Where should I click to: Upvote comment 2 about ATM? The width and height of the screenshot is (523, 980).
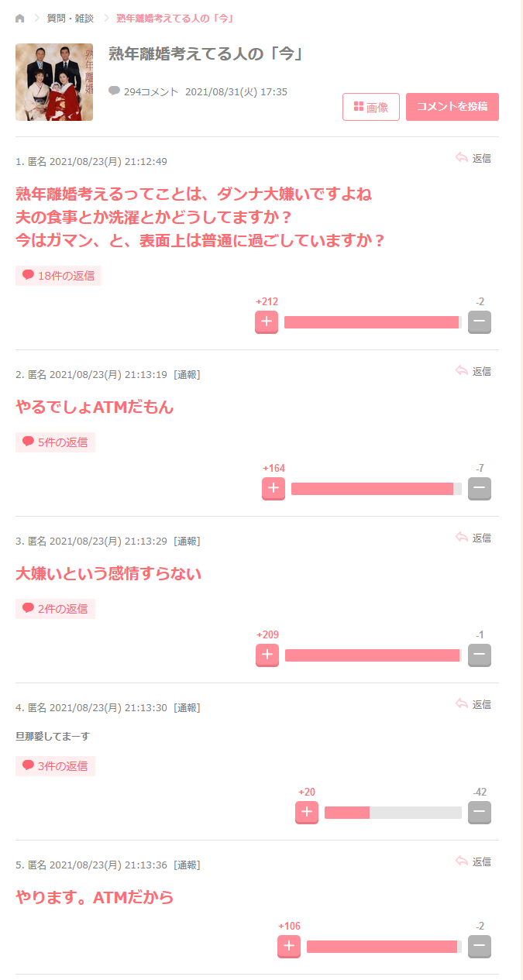274,489
